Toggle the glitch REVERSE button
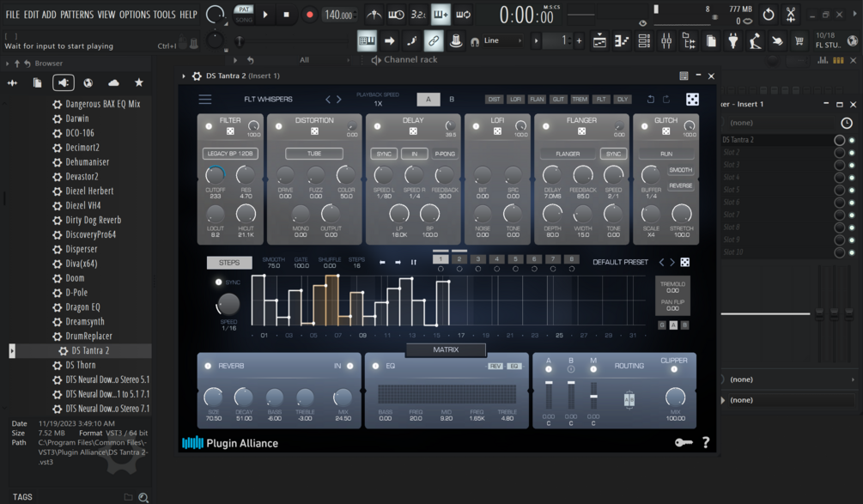This screenshot has height=504, width=863. pyautogui.click(x=681, y=186)
